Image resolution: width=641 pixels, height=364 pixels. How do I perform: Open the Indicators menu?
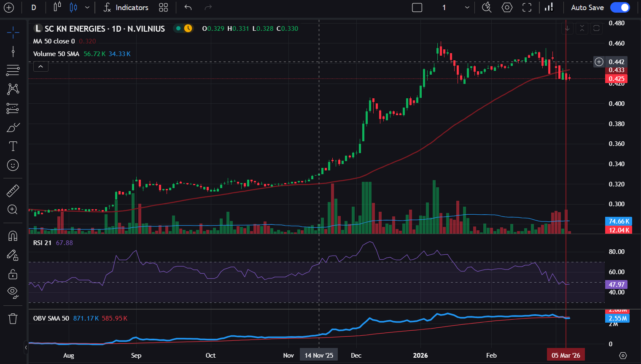click(x=126, y=8)
